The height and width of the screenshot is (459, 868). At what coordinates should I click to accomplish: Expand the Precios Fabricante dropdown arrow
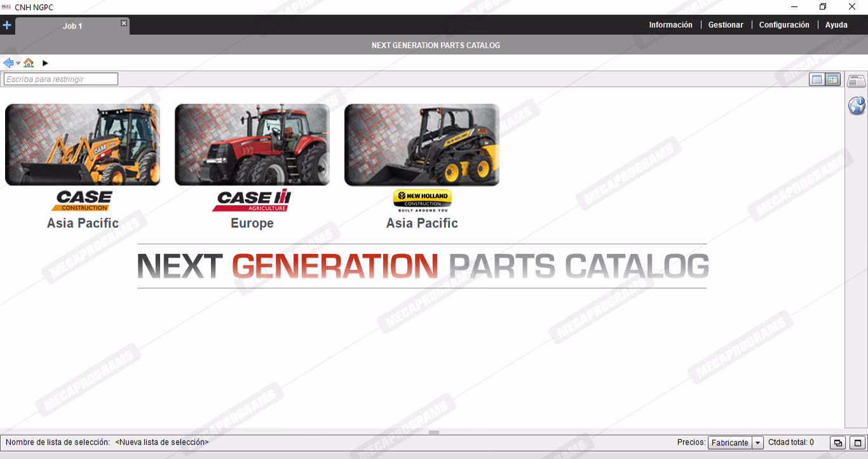tap(757, 442)
